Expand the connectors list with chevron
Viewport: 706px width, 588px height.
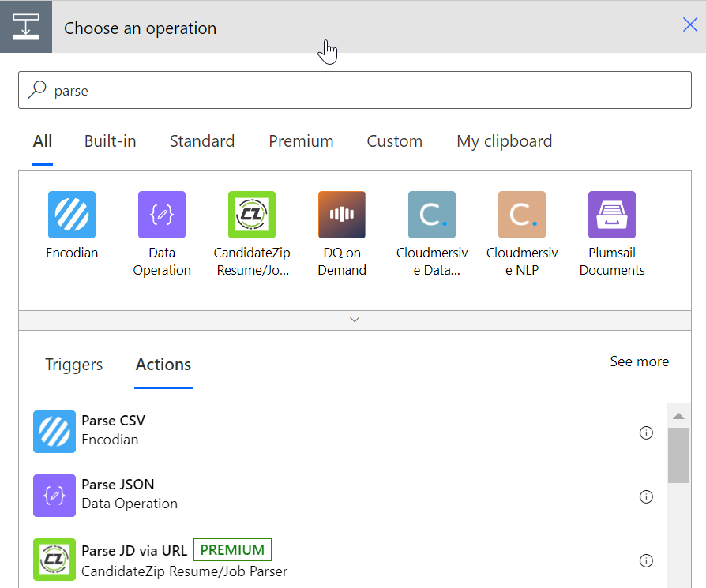355,320
